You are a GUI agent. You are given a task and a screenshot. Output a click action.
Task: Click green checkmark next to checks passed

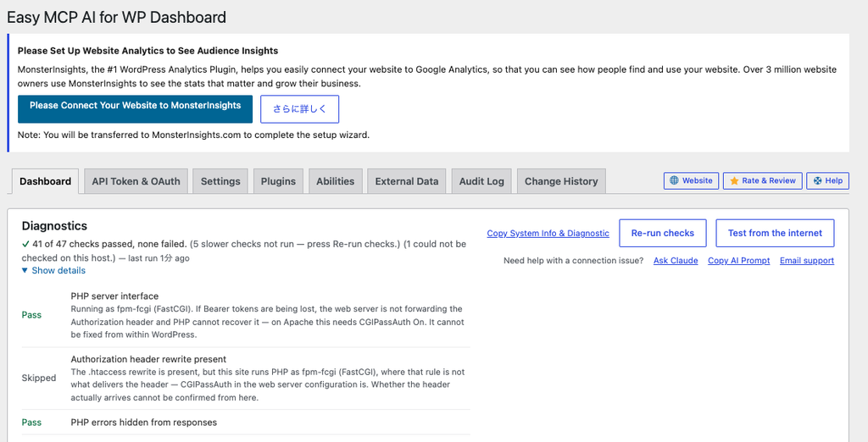click(25, 243)
